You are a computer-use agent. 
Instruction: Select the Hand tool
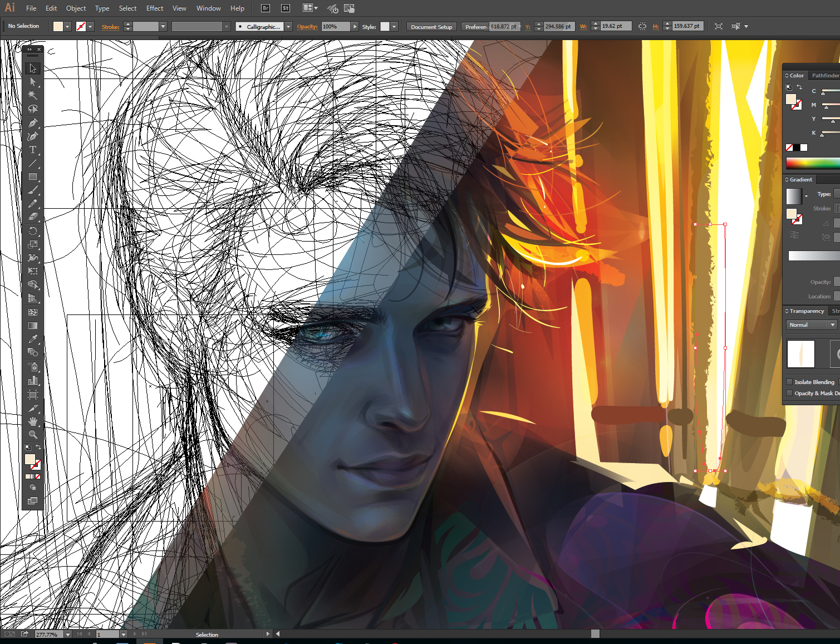click(33, 421)
